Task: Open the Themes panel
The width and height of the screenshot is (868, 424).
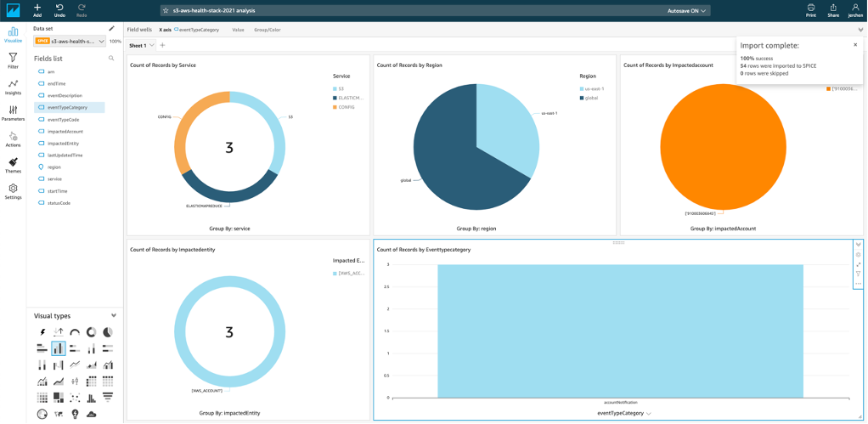Action: 13,165
